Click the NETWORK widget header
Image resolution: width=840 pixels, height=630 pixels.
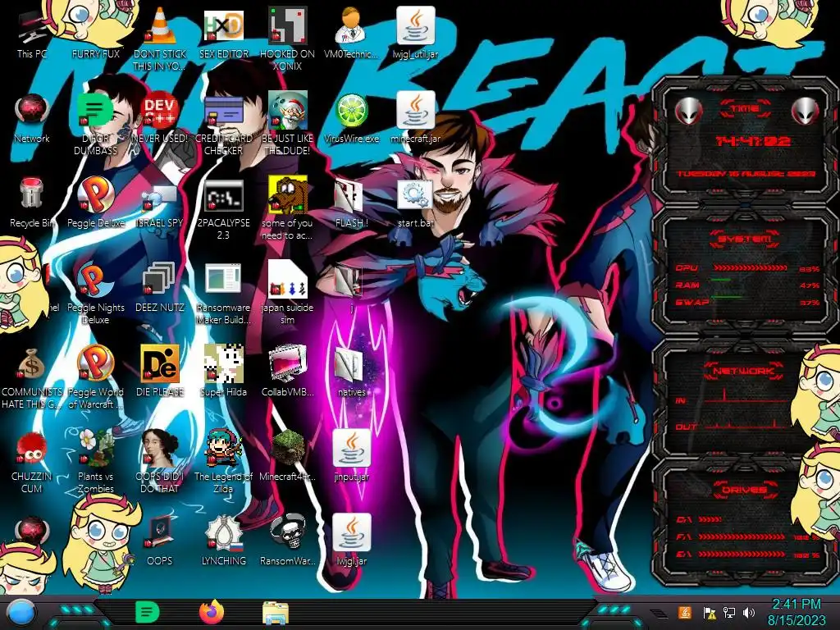click(743, 371)
